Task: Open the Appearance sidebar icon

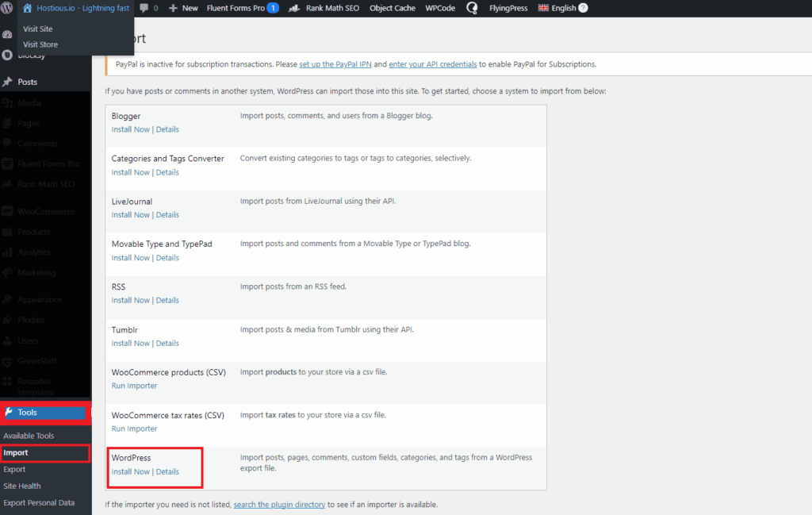Action: coord(8,299)
